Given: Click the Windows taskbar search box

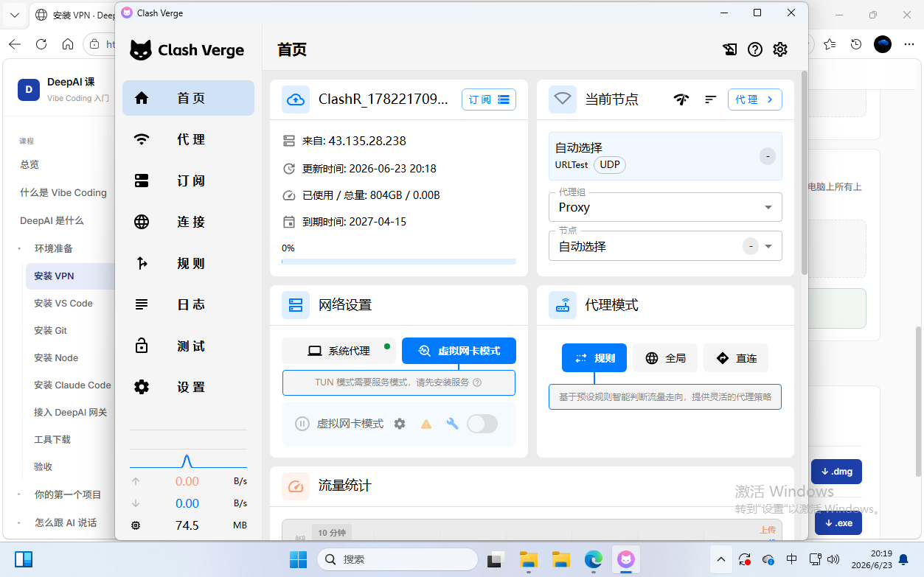Looking at the screenshot, I should [x=397, y=559].
